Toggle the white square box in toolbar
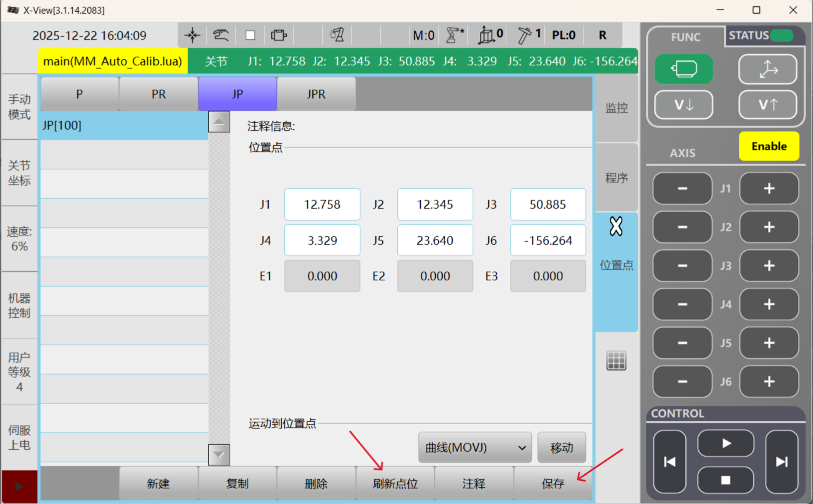 (x=250, y=36)
